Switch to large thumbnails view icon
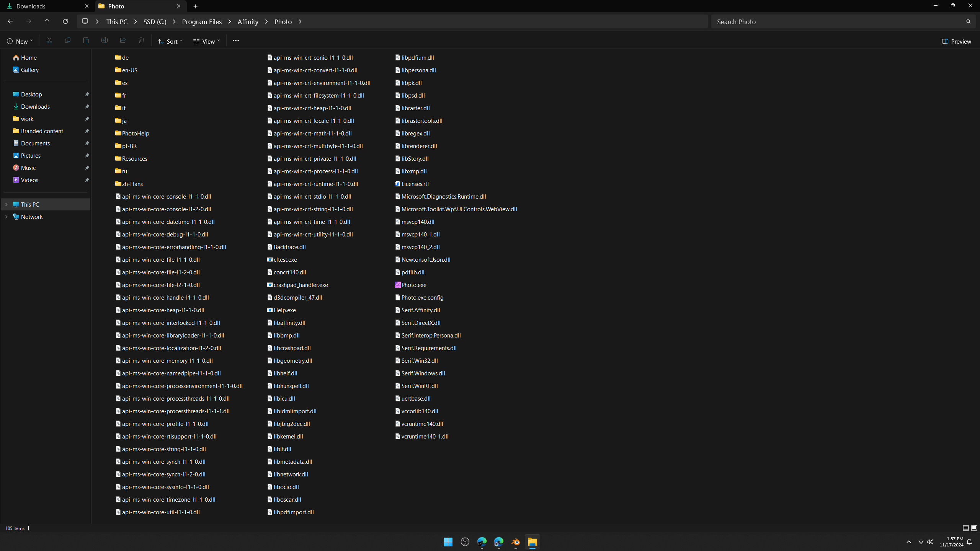 tap(974, 528)
